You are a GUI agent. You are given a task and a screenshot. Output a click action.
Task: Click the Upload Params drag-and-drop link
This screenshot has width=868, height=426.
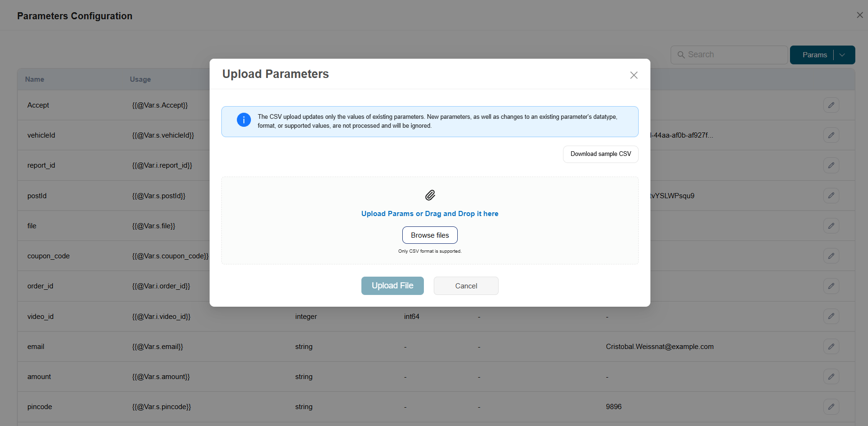pyautogui.click(x=430, y=213)
